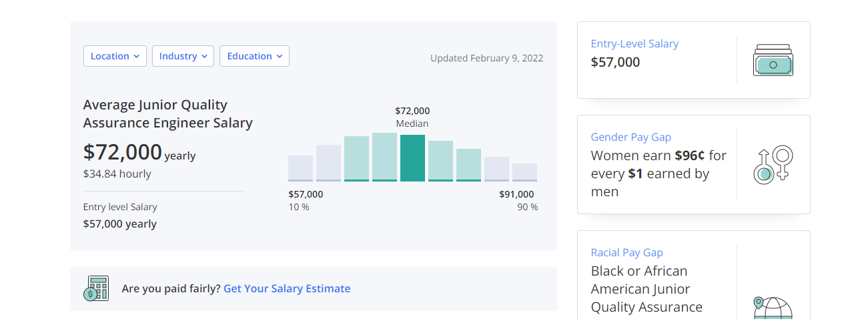This screenshot has width=868, height=319.
Task: Select the dark teal median bar in the chart
Action: point(412,158)
